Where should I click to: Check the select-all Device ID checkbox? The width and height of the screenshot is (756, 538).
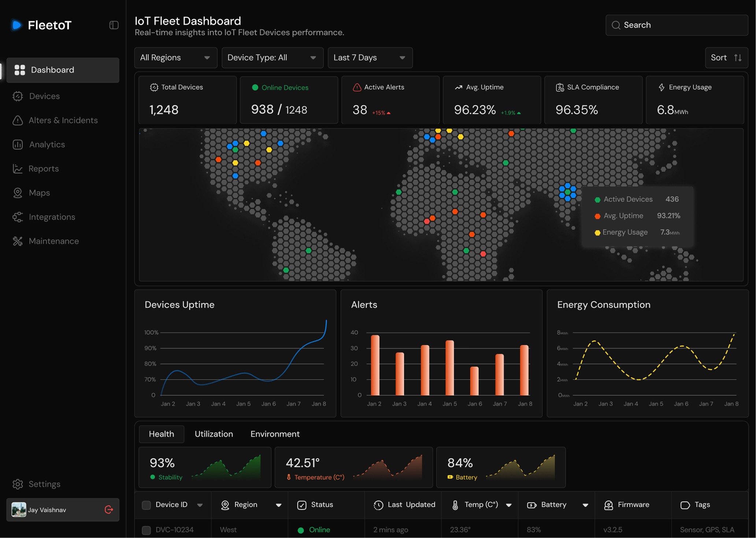(146, 505)
